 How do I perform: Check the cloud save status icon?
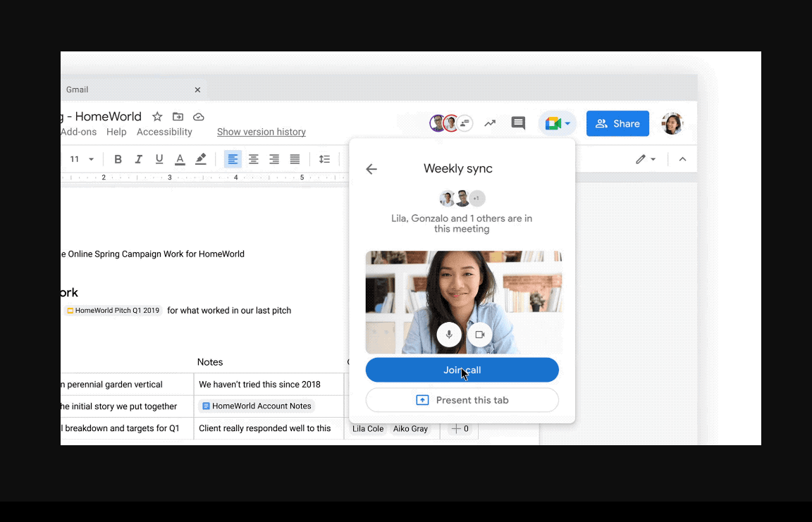point(198,116)
